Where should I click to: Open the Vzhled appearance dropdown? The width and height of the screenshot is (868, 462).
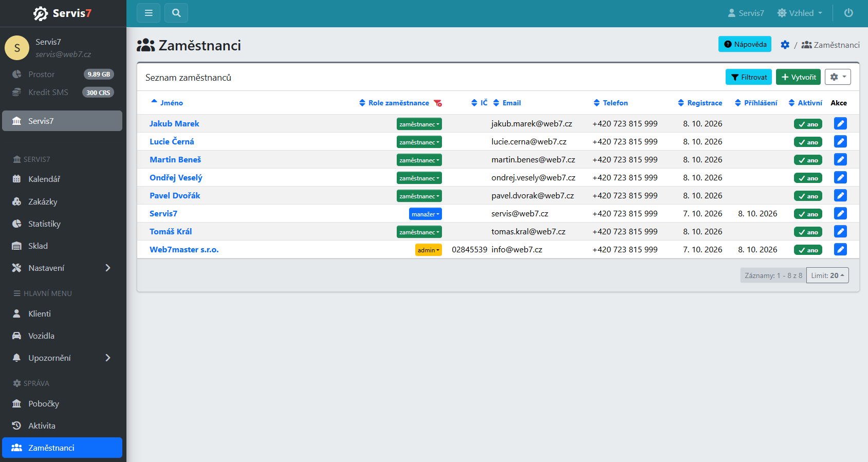pos(800,13)
